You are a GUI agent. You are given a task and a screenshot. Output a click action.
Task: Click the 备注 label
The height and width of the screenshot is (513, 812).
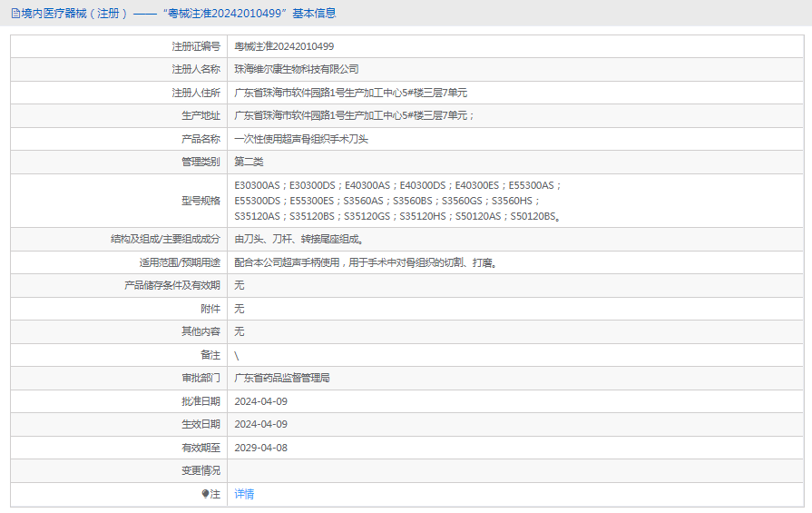210,355
